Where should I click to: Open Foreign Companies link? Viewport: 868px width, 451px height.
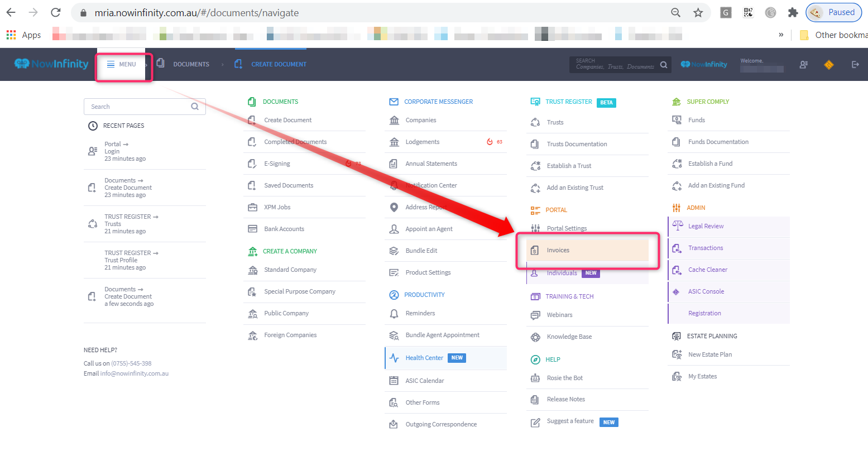click(x=290, y=335)
